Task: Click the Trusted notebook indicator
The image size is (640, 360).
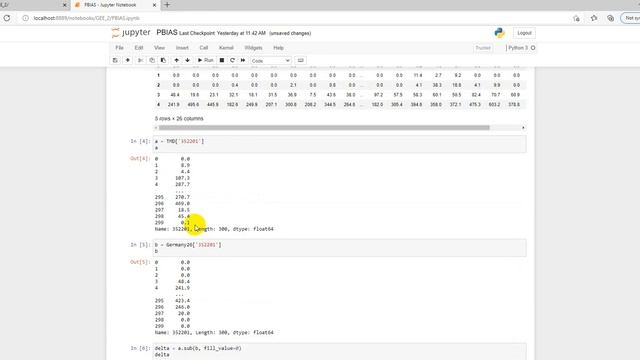Action: (x=483, y=48)
